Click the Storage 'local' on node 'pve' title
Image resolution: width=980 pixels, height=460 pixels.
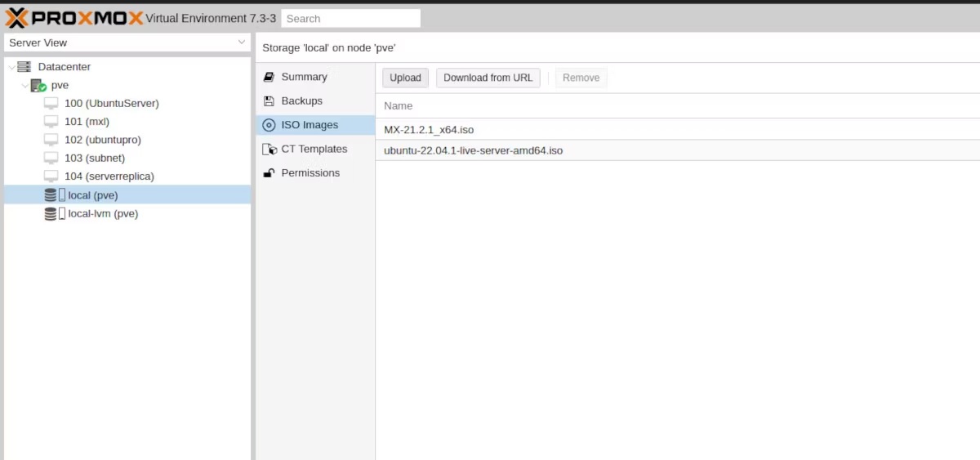click(329, 48)
